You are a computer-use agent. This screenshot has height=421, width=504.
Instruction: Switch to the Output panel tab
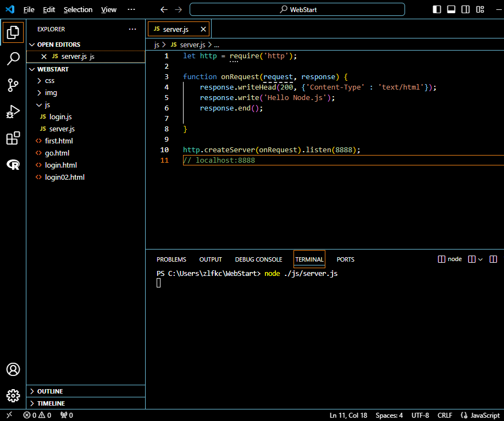[x=211, y=259]
